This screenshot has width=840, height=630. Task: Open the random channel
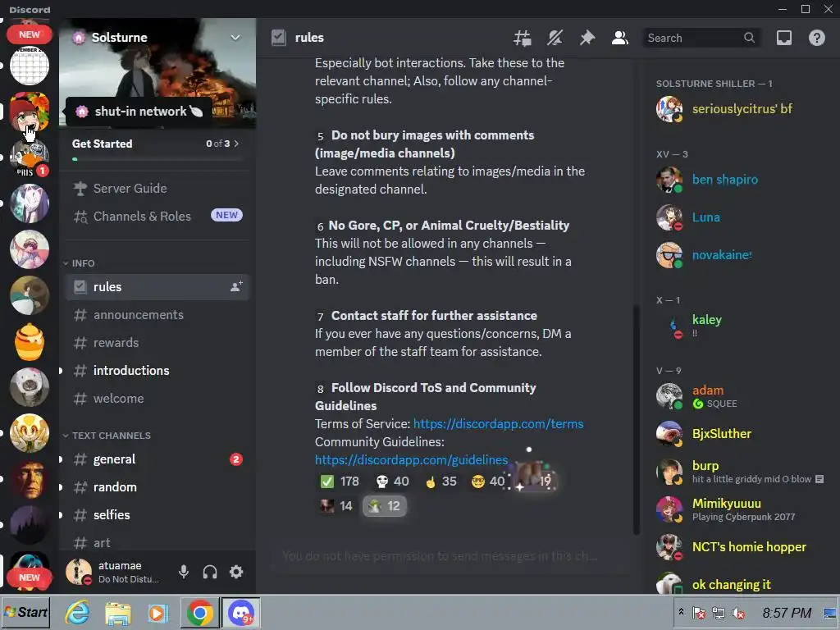(157, 487)
